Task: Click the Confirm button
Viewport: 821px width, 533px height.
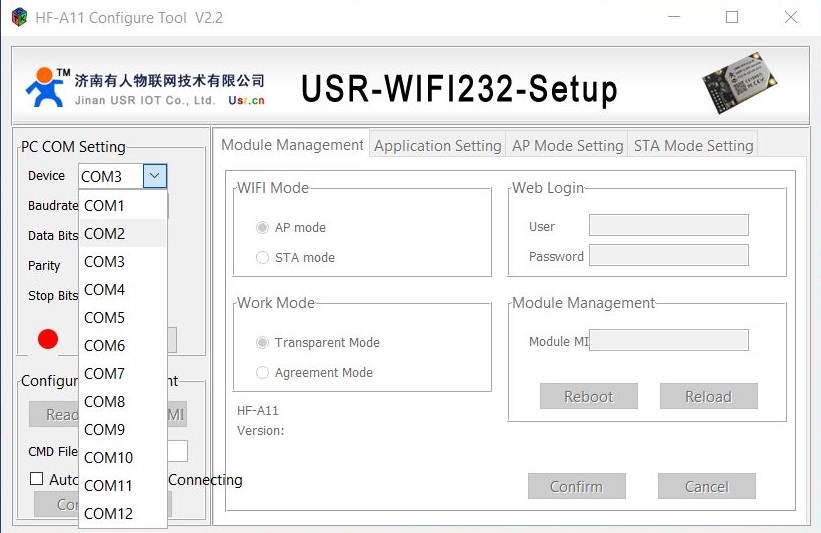Action: tap(576, 486)
